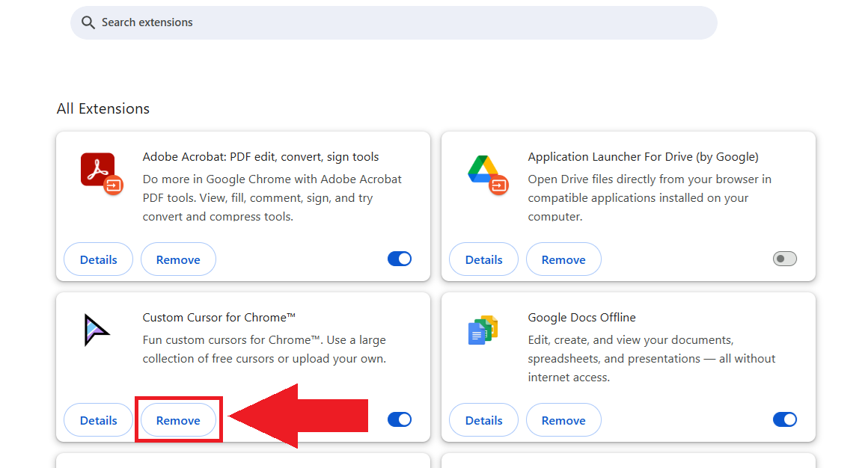Viewport: 868px width, 468px height.
Task: Remove the Adobe Acrobat extension
Action: tap(178, 259)
